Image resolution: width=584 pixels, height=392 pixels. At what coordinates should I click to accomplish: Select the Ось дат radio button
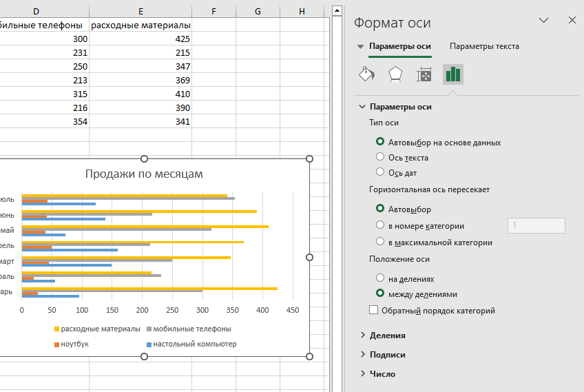click(380, 172)
